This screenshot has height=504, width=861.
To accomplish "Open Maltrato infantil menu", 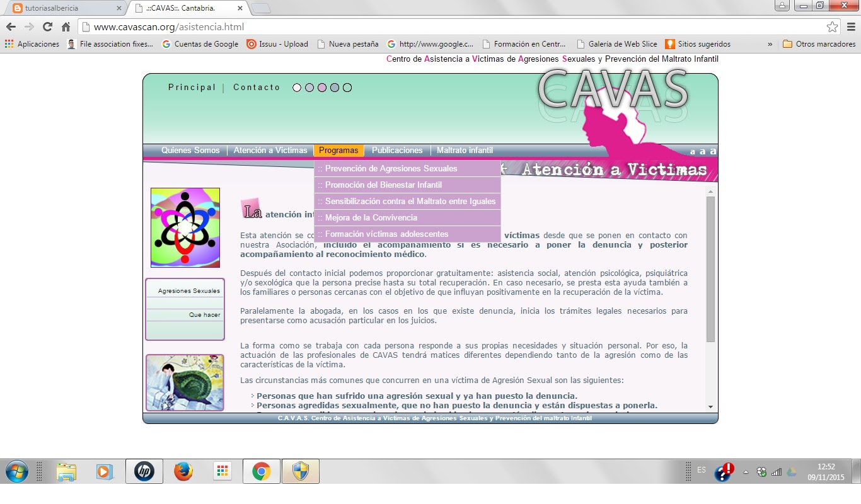I will pyautogui.click(x=465, y=151).
